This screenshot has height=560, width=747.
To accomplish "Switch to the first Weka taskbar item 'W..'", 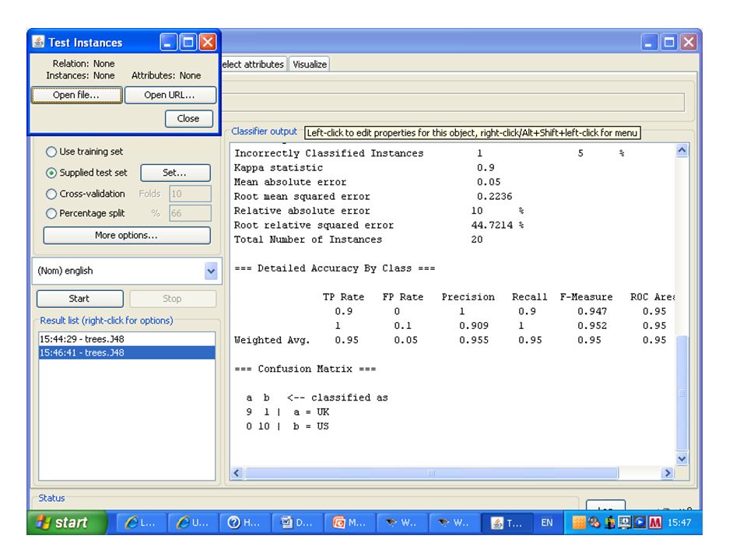I will pos(402,523).
